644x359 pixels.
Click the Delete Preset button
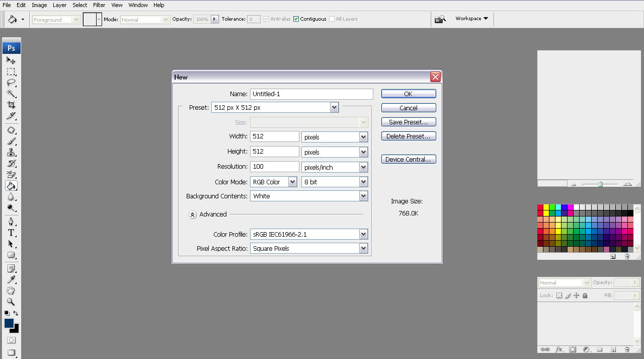[x=409, y=136]
